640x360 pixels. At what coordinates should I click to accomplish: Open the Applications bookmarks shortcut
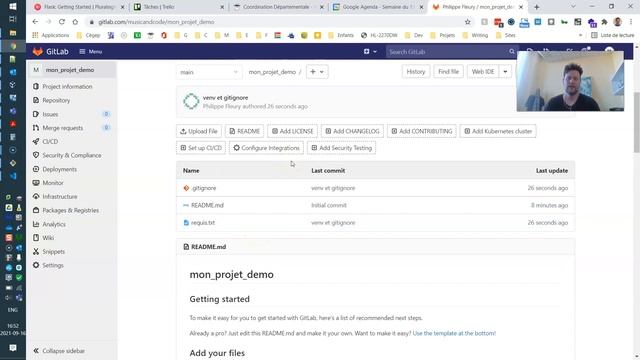coord(51,36)
